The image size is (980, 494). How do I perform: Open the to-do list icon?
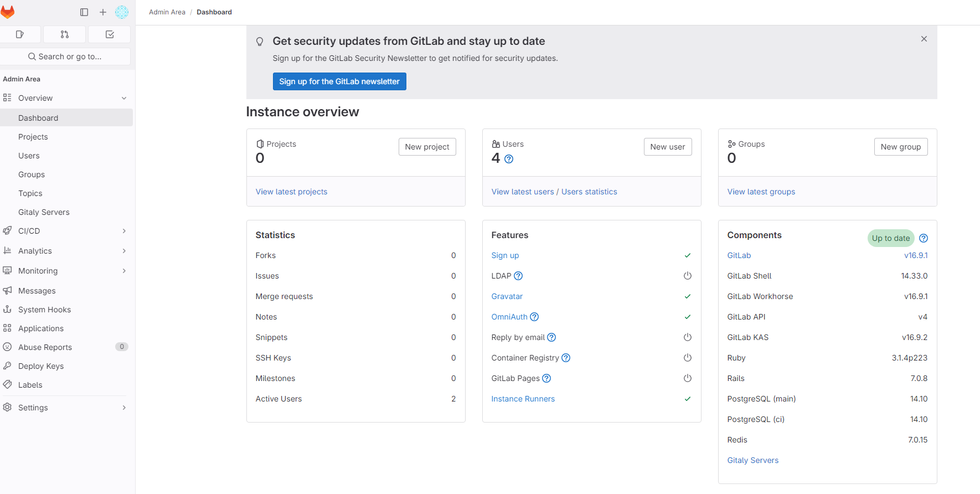pyautogui.click(x=110, y=34)
